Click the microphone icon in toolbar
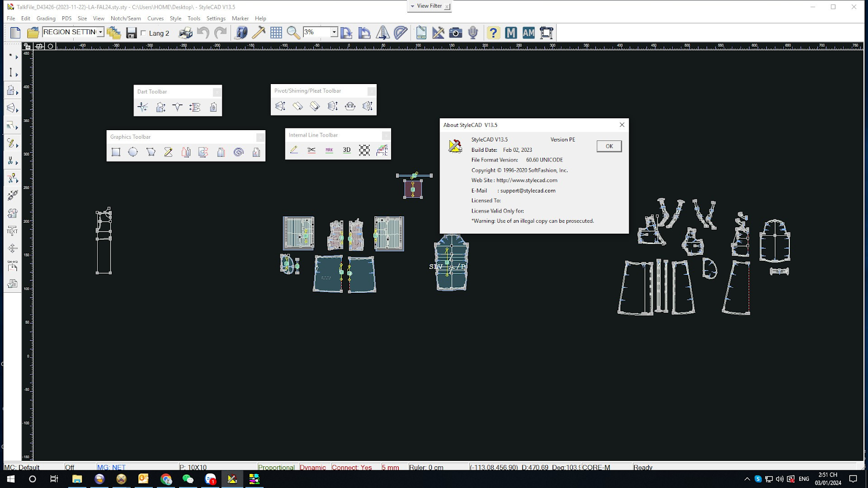Screen dimensions: 868x488 pos(473,33)
